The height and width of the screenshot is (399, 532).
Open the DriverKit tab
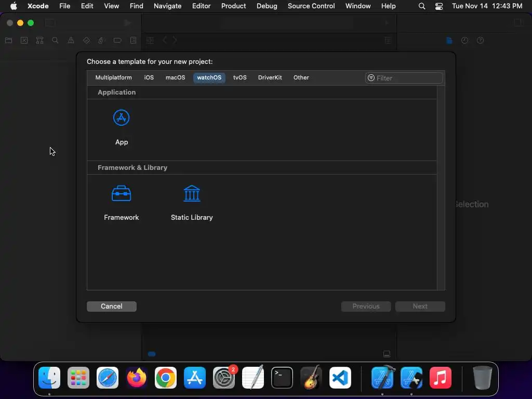tap(270, 77)
